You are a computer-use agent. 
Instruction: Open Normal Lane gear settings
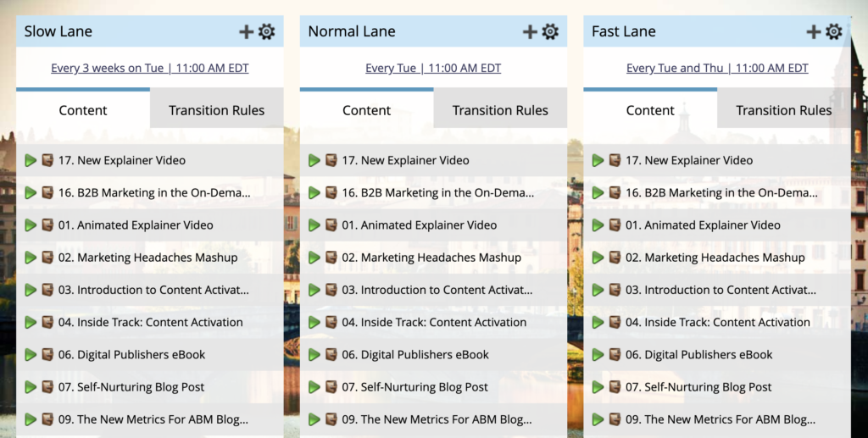(551, 31)
